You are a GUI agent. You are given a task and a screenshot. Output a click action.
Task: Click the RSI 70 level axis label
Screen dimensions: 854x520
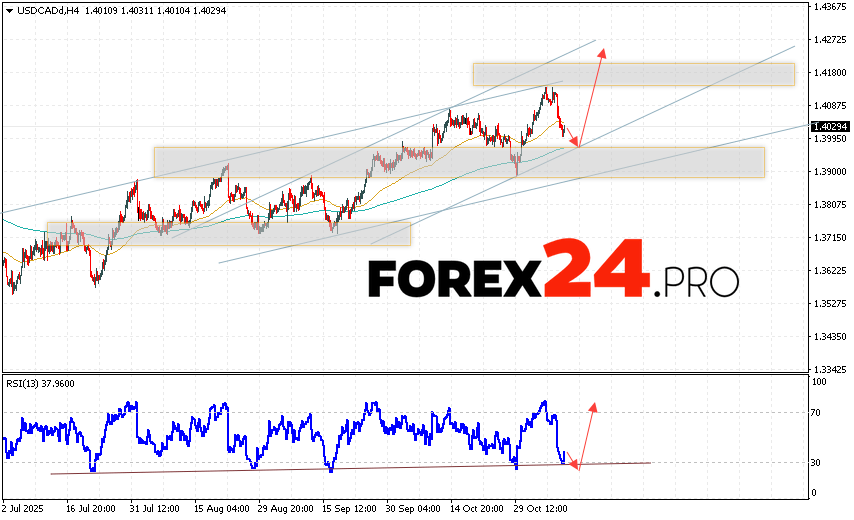[x=819, y=412]
